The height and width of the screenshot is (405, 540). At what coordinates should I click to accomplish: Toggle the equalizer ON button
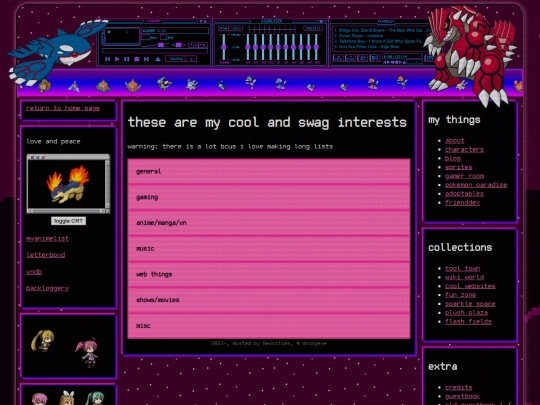223,28
